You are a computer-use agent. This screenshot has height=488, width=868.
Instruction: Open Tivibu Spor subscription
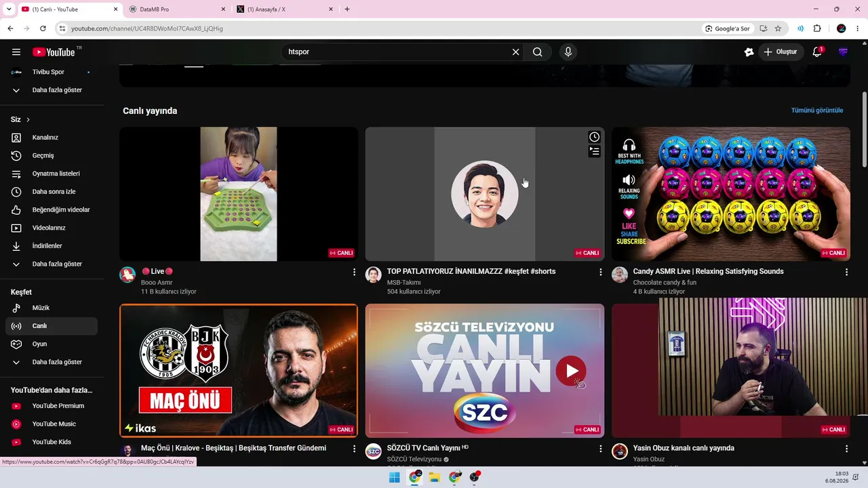click(52, 72)
